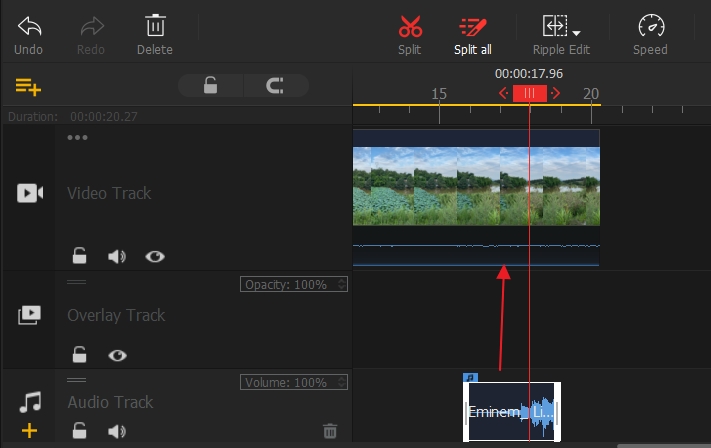Image resolution: width=711 pixels, height=448 pixels.
Task: Open the Video Track three-dot menu
Action: click(77, 138)
